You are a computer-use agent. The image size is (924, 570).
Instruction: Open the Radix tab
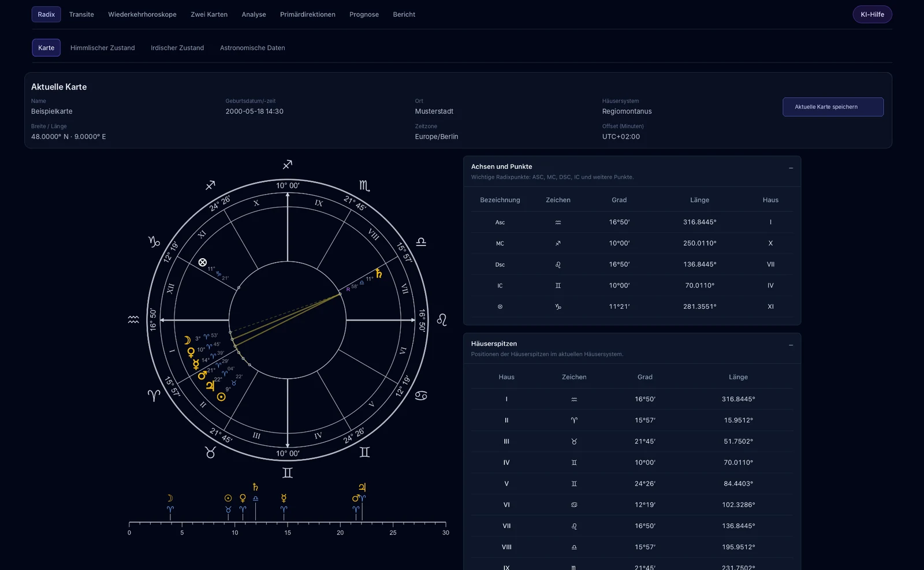(46, 14)
